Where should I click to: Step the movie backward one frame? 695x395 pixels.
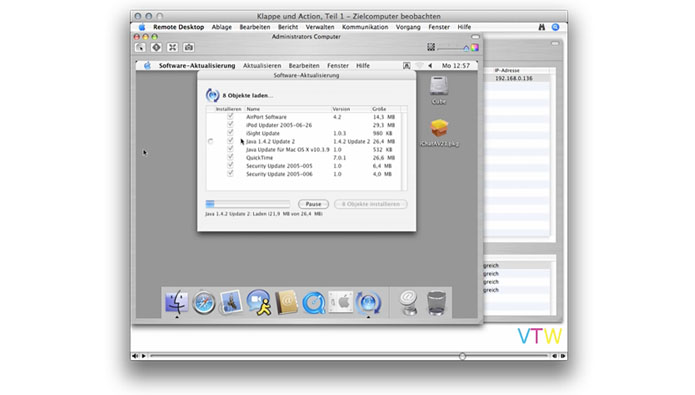click(x=554, y=356)
